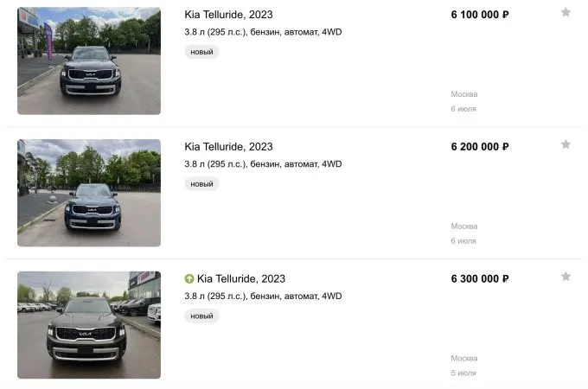588x389 pixels.
Task: Open the third Kia Telluride title with green arrow
Action: [240, 279]
